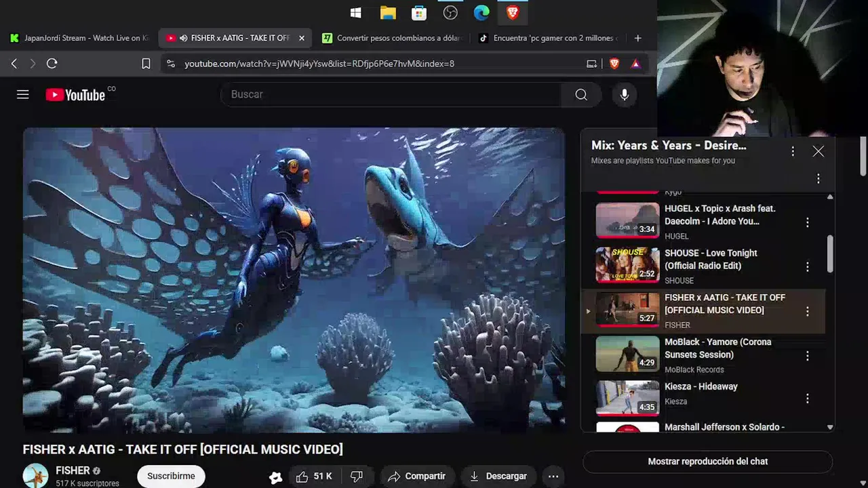Open options for MoBlack Yamore item

point(807,356)
